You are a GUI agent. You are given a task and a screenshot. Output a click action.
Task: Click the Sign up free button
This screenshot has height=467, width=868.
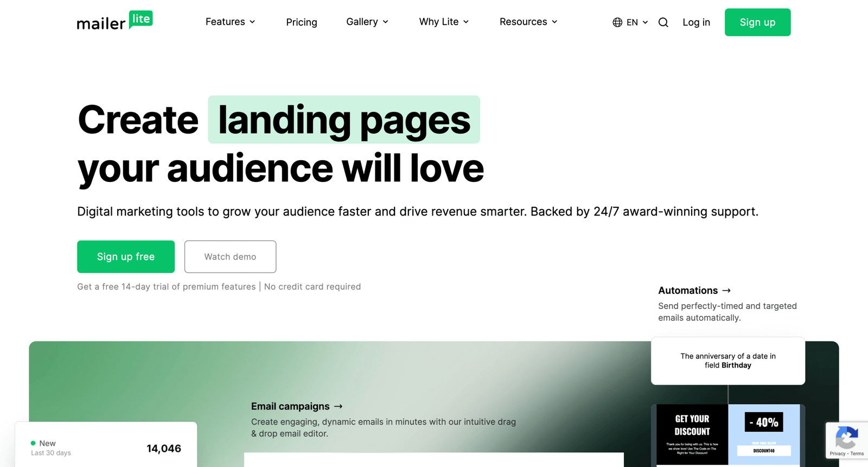coord(126,256)
